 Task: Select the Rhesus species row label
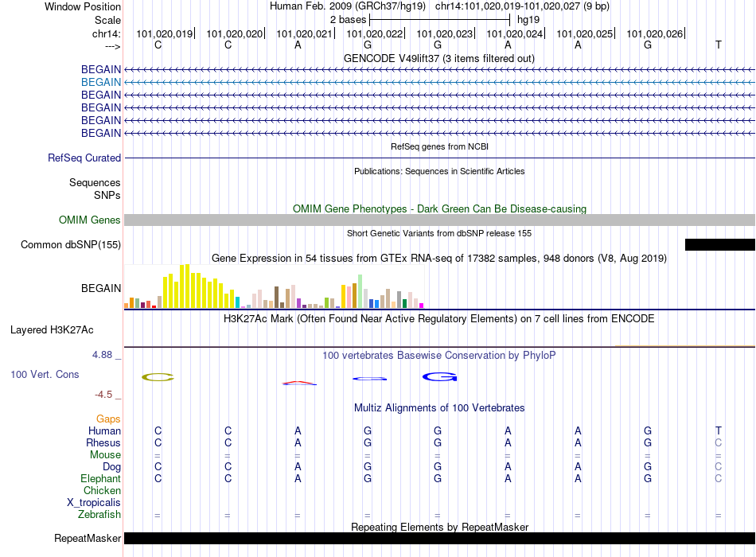tap(103, 442)
